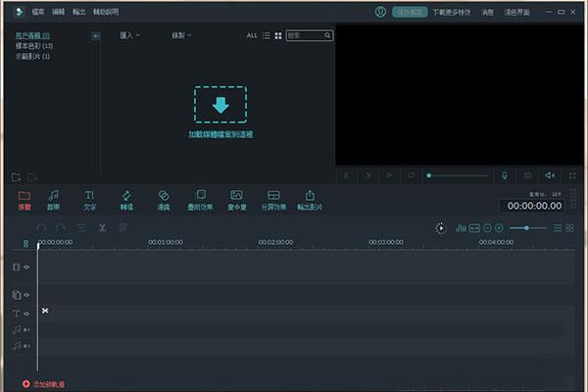
Task: Take a snapshot with the camera icon
Action: pos(527,175)
